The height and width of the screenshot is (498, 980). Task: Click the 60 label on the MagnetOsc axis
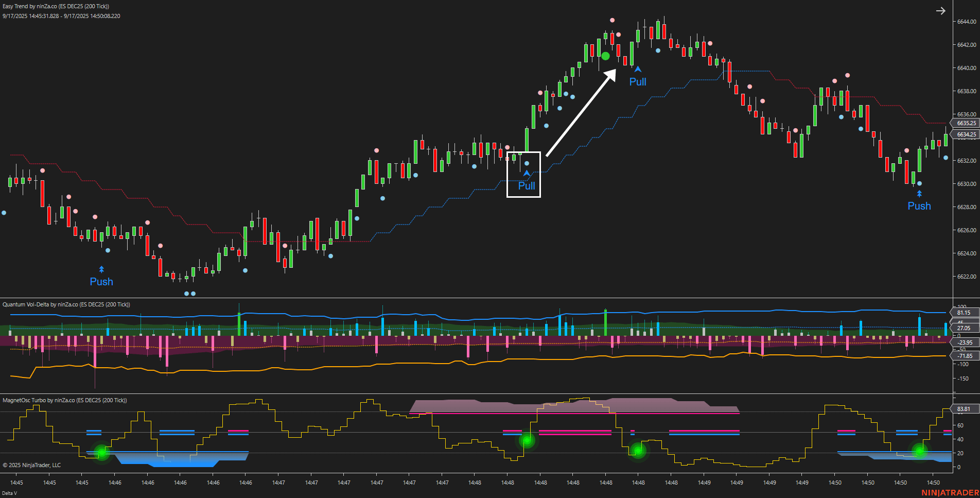coord(960,425)
